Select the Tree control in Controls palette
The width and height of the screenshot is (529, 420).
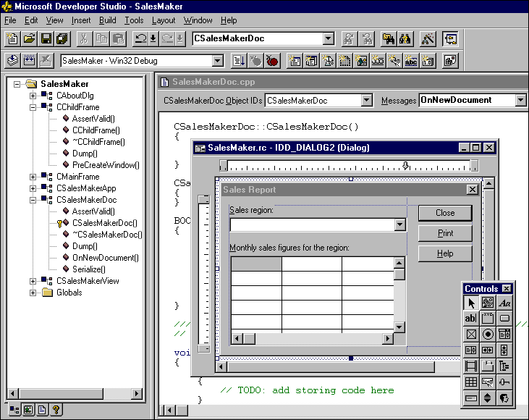pyautogui.click(x=504, y=366)
